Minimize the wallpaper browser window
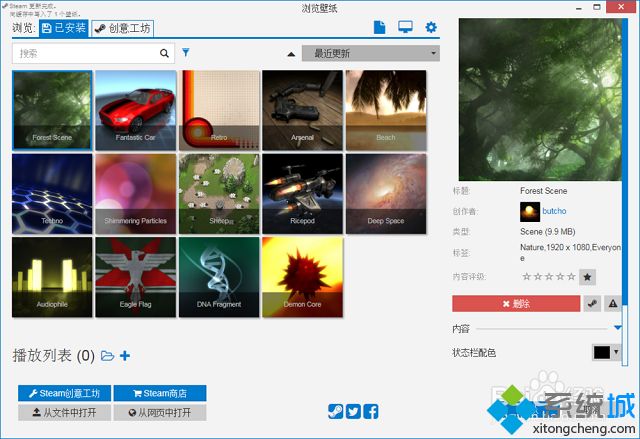This screenshot has width=640, height=439. coord(578,8)
